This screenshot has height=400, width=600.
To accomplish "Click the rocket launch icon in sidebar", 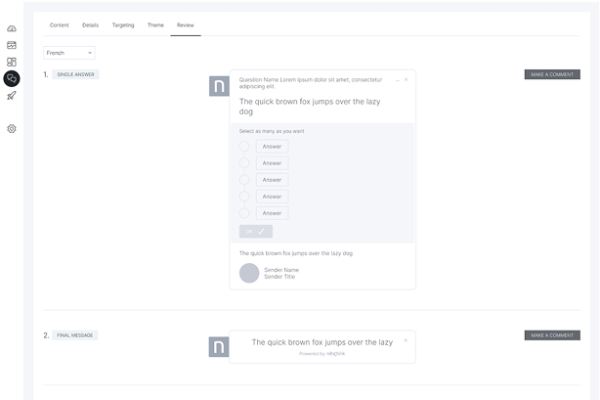I will [x=12, y=96].
